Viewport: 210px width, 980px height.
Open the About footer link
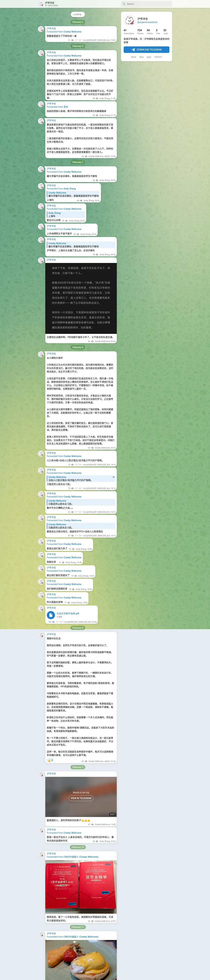click(133, 57)
